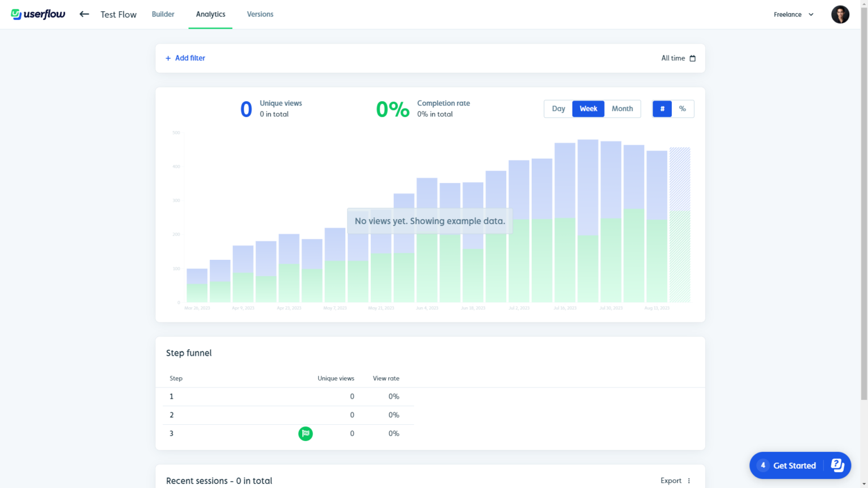Switch chart display to percentage mode (%)
The width and height of the screenshot is (868, 488).
click(x=683, y=108)
